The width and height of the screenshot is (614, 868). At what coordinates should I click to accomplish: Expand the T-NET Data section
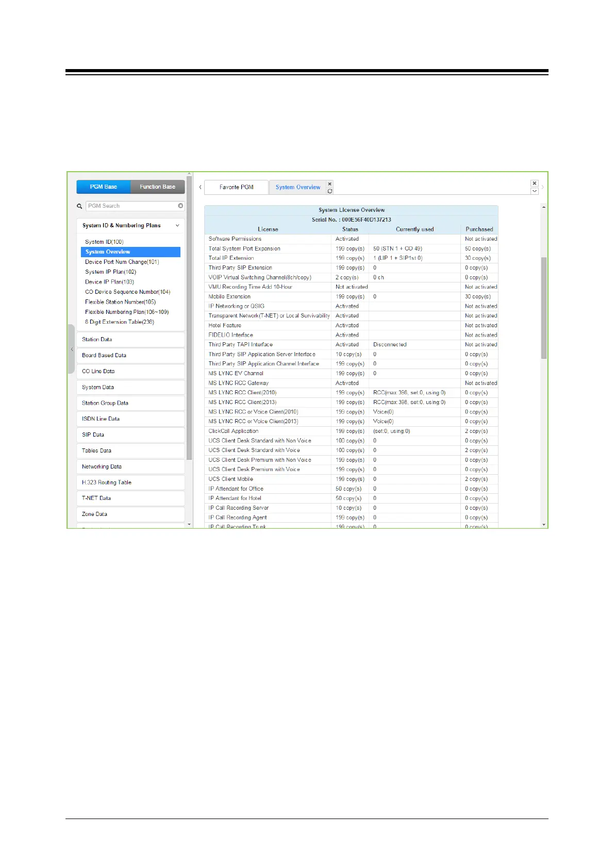pyautogui.click(x=130, y=498)
